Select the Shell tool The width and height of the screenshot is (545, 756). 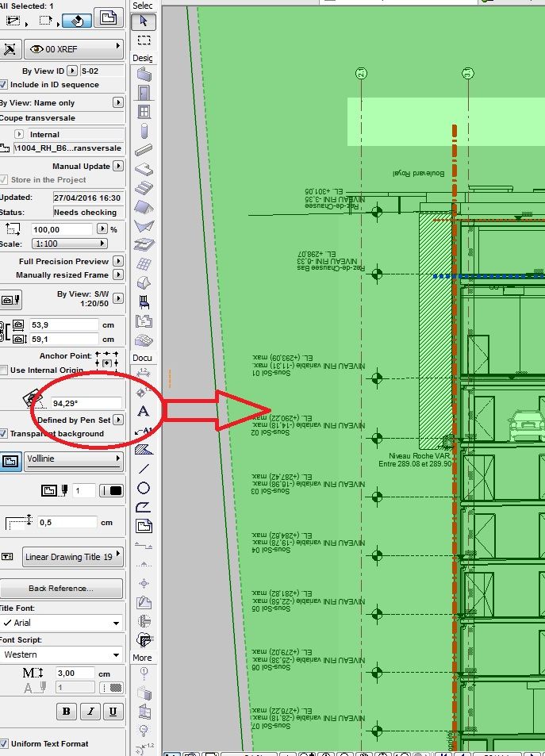[144, 225]
